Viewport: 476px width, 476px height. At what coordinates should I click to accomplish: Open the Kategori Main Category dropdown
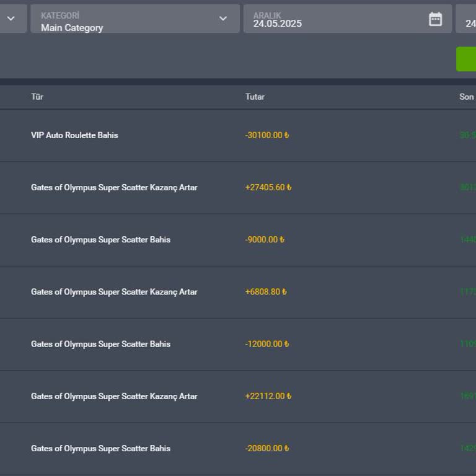click(135, 19)
